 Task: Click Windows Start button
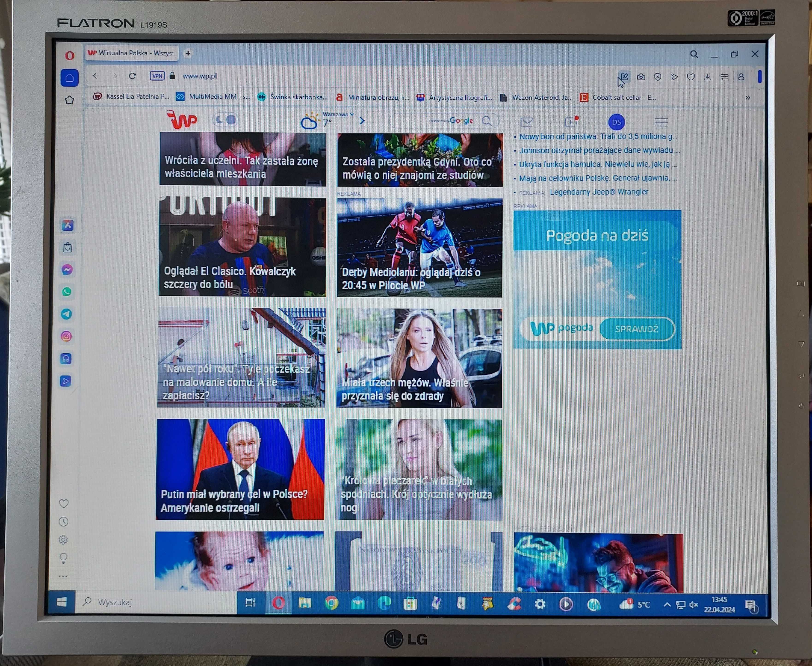point(62,602)
